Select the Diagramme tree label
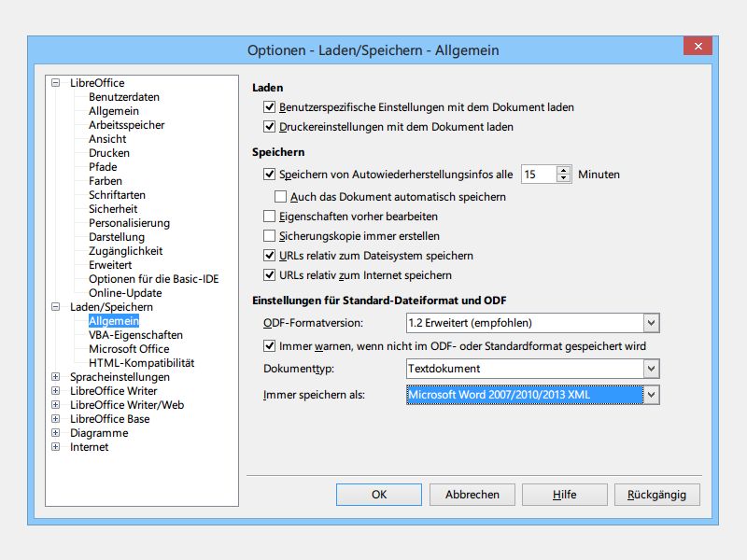 (99, 433)
